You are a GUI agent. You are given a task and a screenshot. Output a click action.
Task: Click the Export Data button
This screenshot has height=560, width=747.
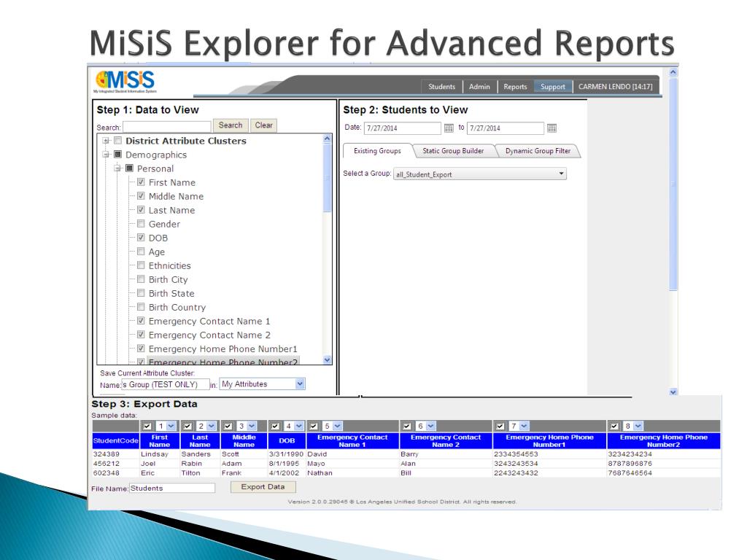pos(263,486)
